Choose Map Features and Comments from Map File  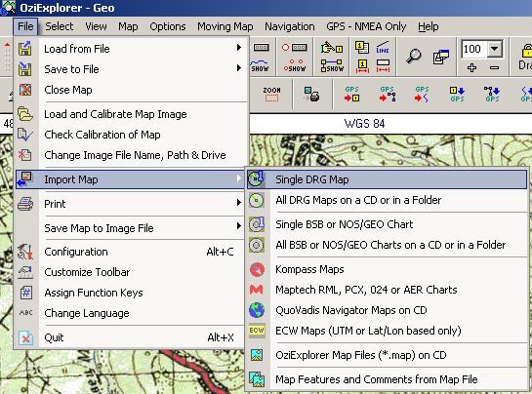tap(387, 379)
